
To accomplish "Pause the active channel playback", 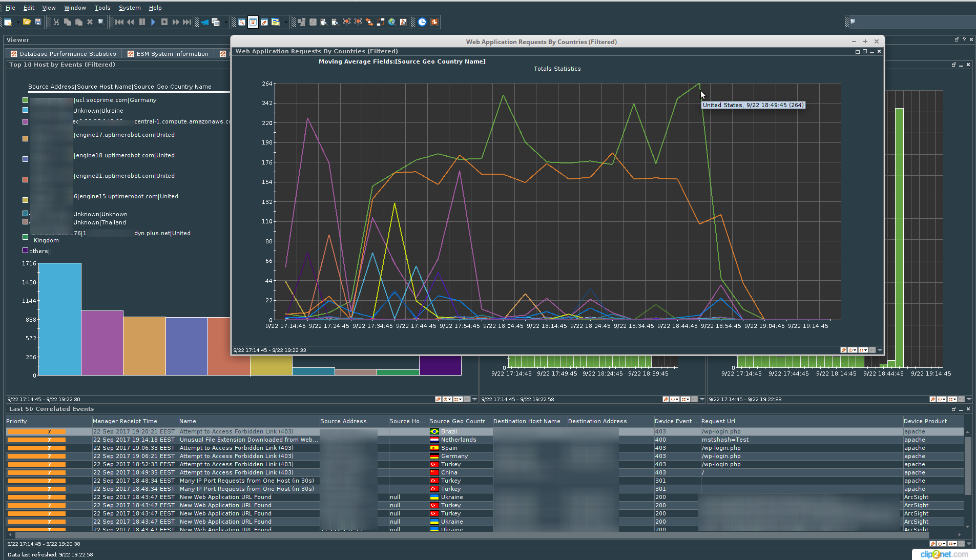I will pyautogui.click(x=142, y=22).
